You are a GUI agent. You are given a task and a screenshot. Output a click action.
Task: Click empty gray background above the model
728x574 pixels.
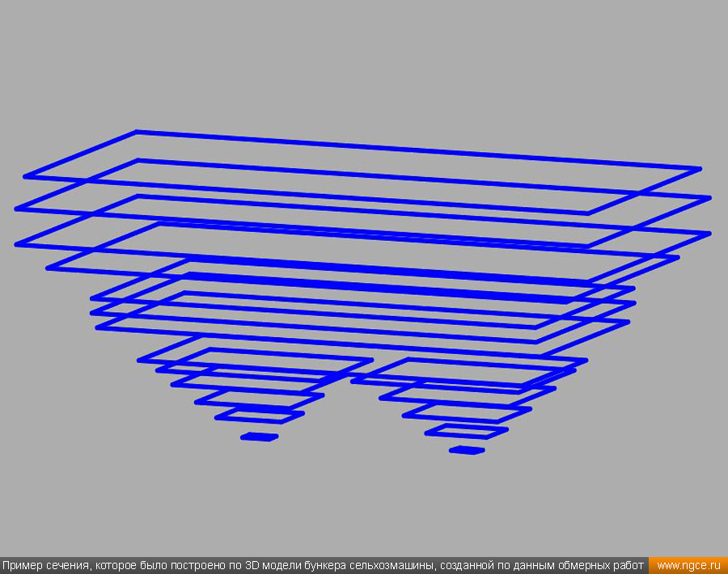click(x=364, y=65)
